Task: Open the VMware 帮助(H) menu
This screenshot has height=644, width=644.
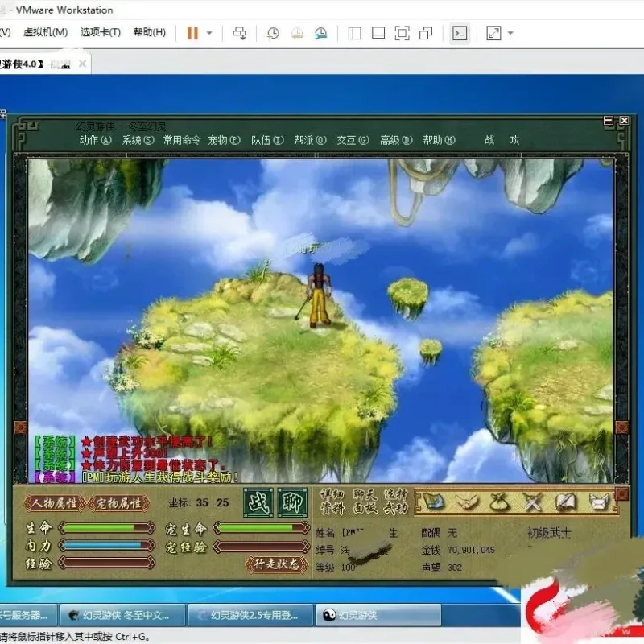Action: (150, 32)
